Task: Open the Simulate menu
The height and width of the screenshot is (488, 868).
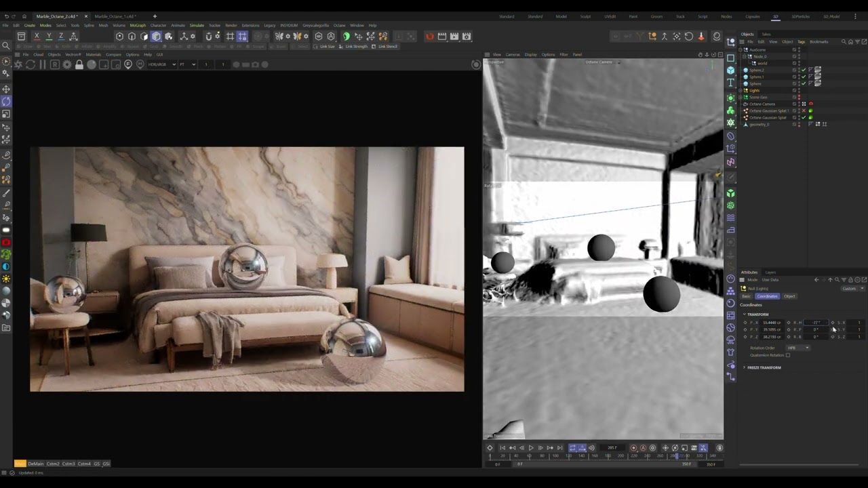Action: tap(197, 25)
